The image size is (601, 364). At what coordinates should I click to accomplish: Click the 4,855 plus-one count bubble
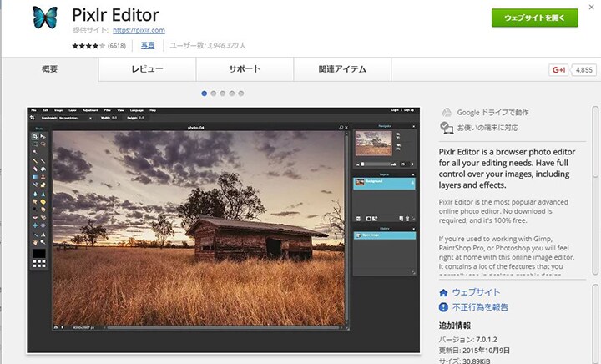583,70
